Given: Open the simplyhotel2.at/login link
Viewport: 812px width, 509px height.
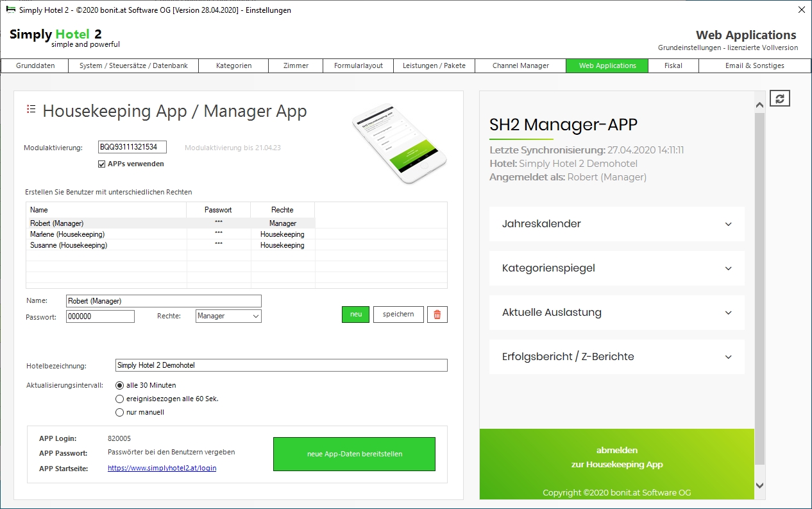Looking at the screenshot, I should click(x=162, y=468).
